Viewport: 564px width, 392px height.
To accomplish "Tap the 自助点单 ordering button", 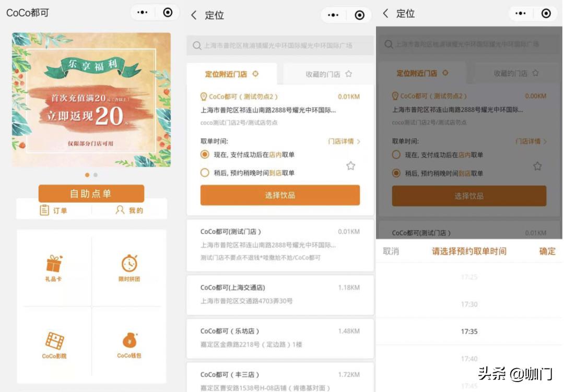I will (91, 192).
